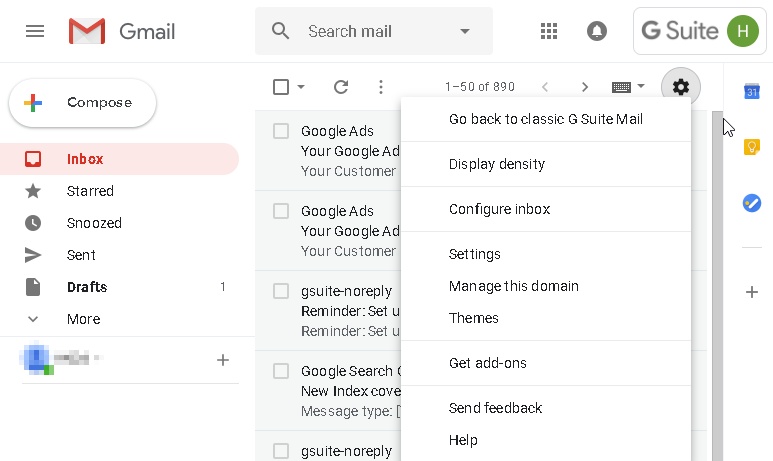
Task: Select the first Google Ads email checkbox
Action: tap(281, 131)
